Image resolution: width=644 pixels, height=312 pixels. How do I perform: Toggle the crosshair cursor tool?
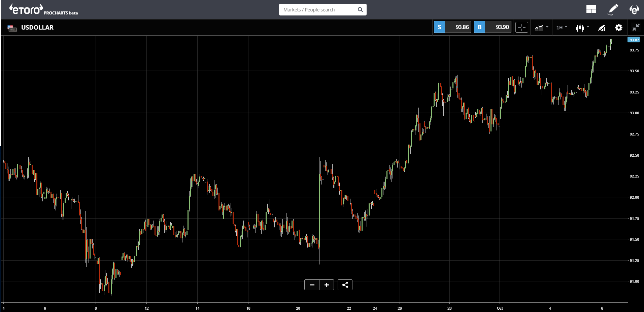522,28
